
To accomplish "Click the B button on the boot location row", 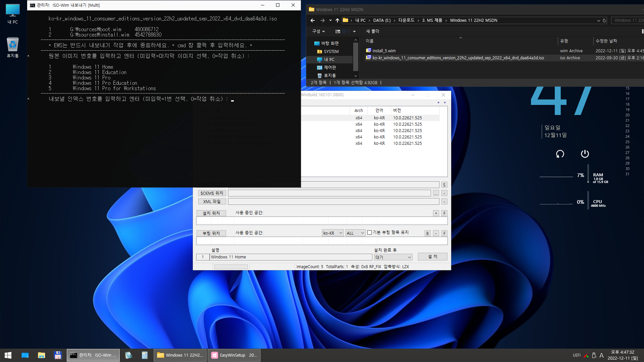I will click(427, 233).
